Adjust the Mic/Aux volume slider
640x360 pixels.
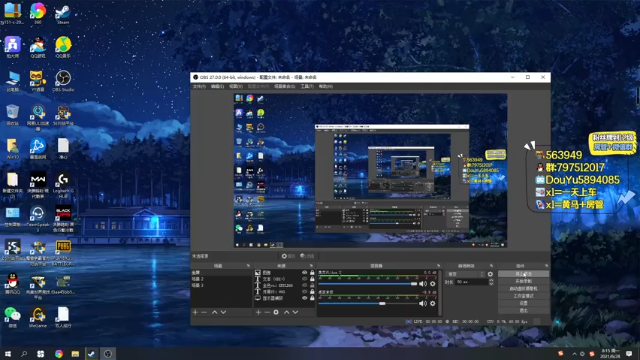(x=368, y=284)
